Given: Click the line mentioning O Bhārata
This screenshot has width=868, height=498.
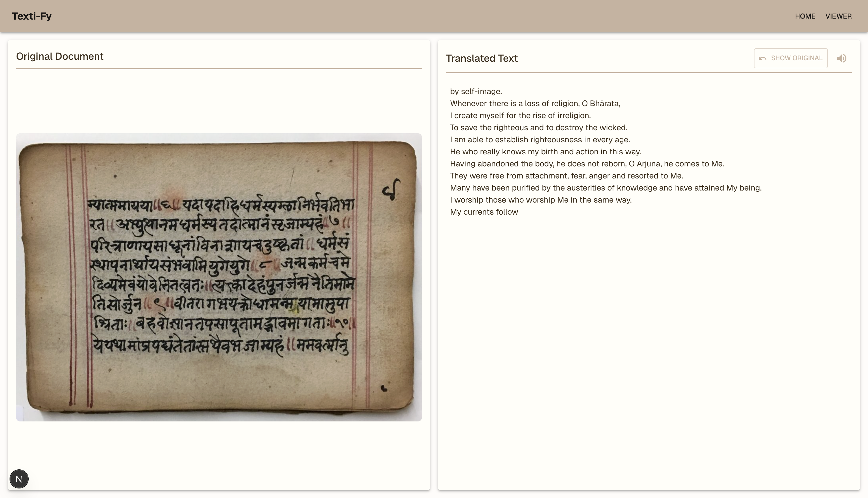Looking at the screenshot, I should tap(535, 103).
